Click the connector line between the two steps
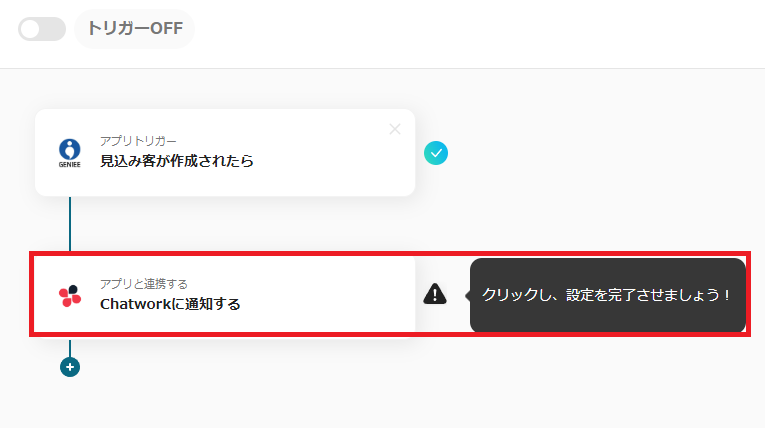 click(x=70, y=224)
